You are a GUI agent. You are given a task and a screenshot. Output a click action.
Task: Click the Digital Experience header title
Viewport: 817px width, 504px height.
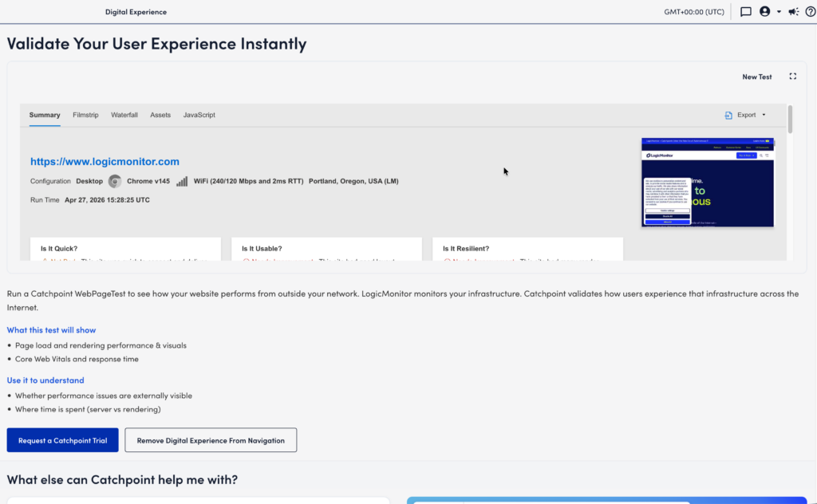136,11
